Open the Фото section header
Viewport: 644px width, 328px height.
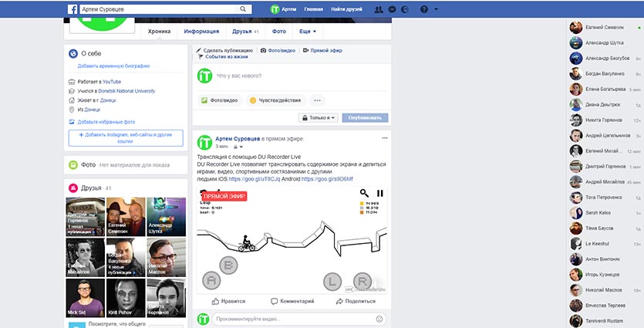click(88, 165)
